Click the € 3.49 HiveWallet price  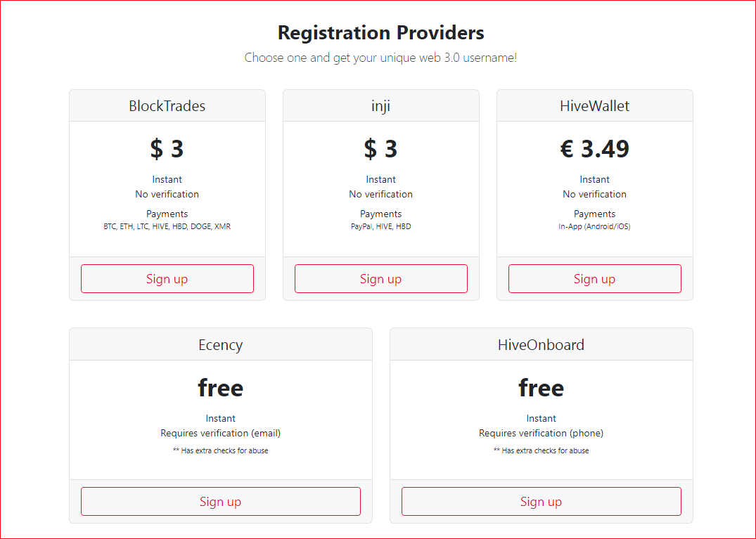[594, 149]
